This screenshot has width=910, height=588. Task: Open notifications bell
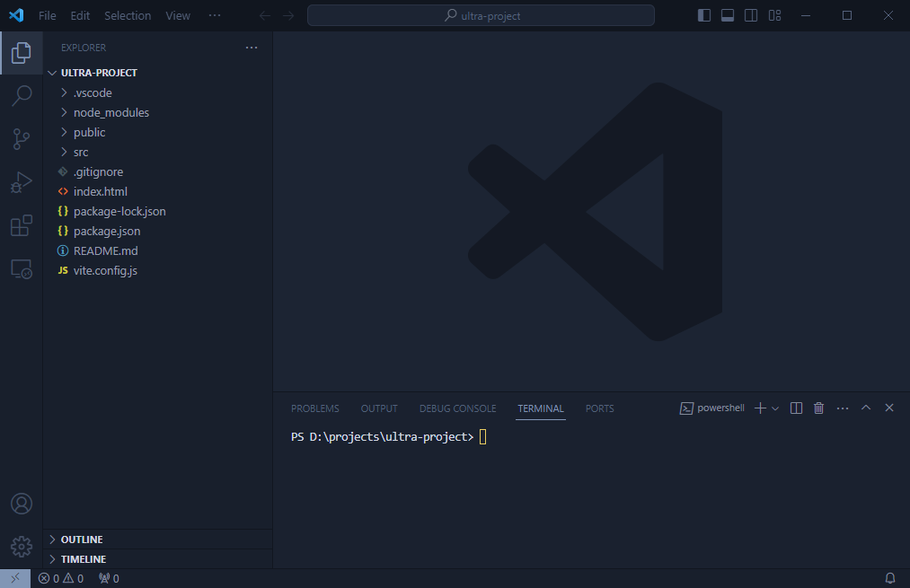pos(889,578)
